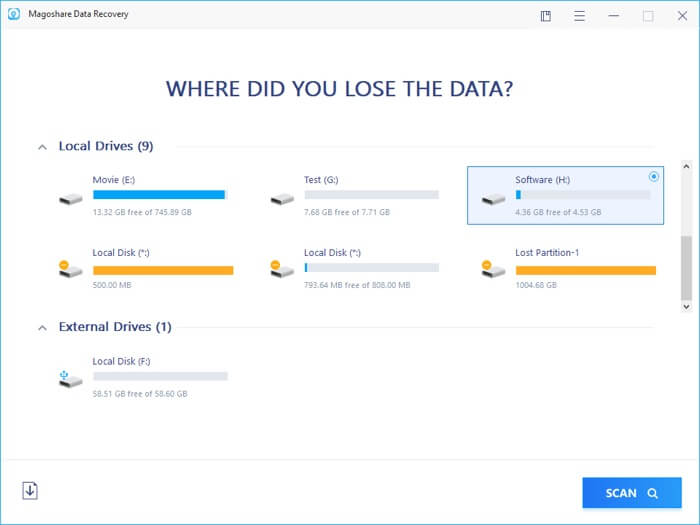Open the import scan result icon
The image size is (700, 525).
click(30, 491)
